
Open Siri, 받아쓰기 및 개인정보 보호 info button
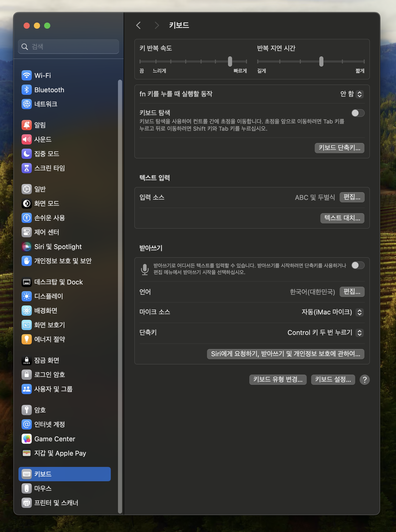(285, 354)
